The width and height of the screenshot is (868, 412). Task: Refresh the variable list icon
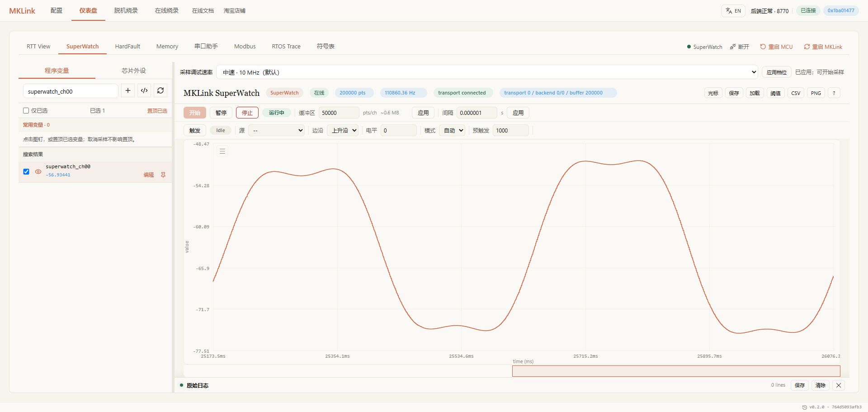(x=160, y=91)
